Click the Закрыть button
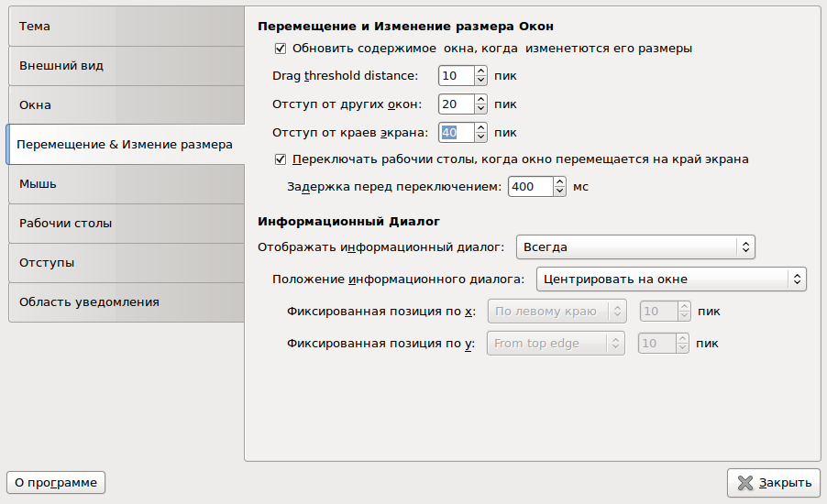The height and width of the screenshot is (504, 827). pyautogui.click(x=773, y=483)
